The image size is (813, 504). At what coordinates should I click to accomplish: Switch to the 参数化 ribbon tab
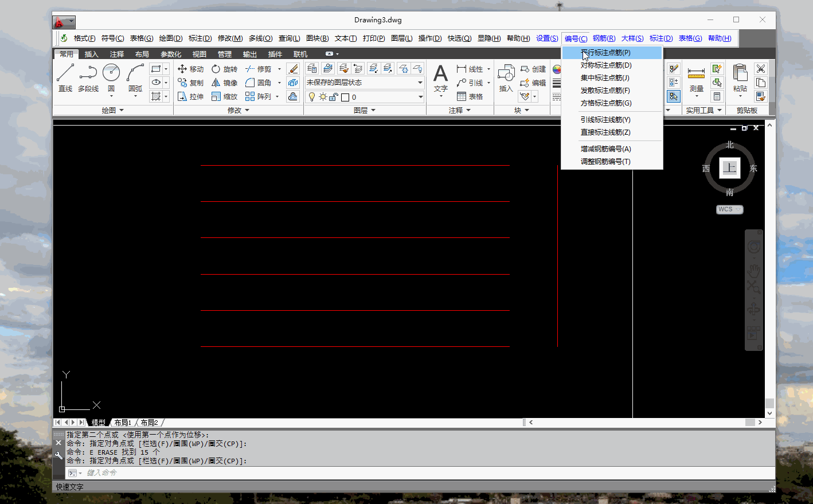point(171,54)
